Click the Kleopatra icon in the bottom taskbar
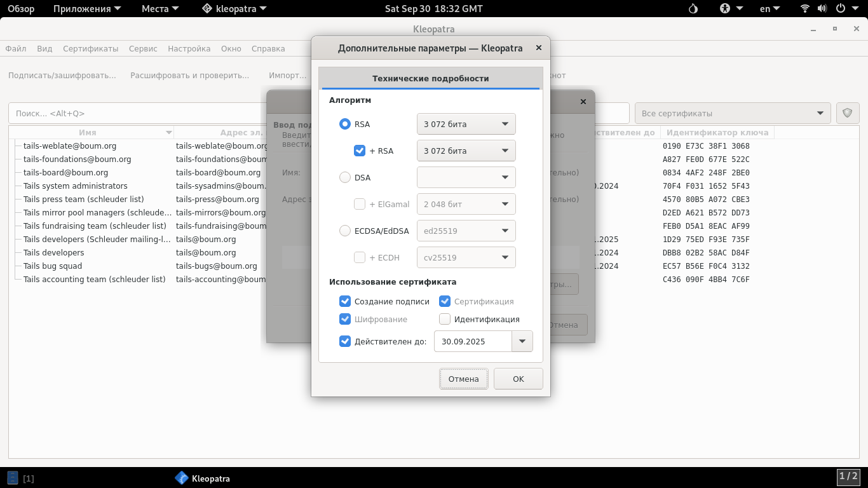The height and width of the screenshot is (488, 868). click(181, 478)
